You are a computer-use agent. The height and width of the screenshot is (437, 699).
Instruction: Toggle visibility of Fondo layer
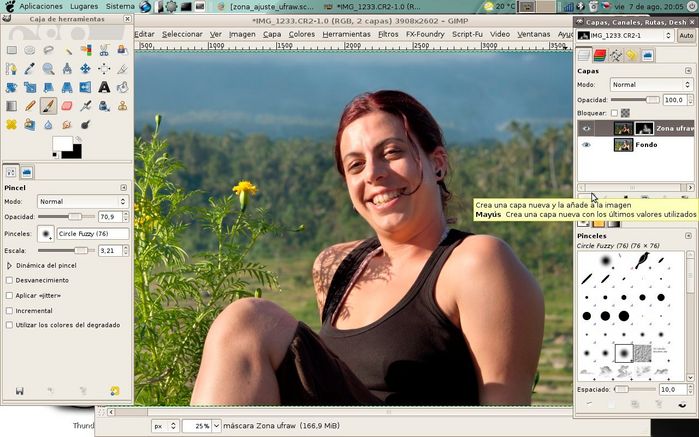(586, 144)
